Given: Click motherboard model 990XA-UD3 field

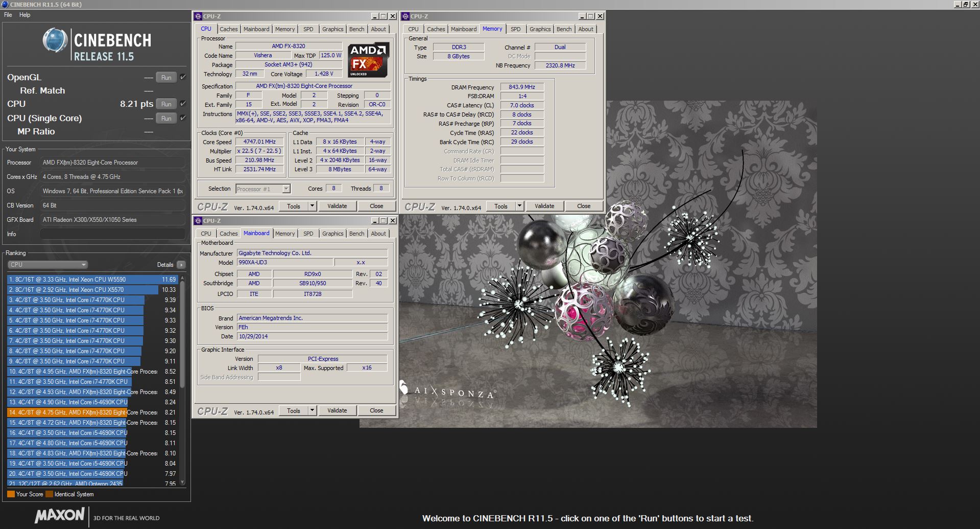Looking at the screenshot, I should coord(285,262).
